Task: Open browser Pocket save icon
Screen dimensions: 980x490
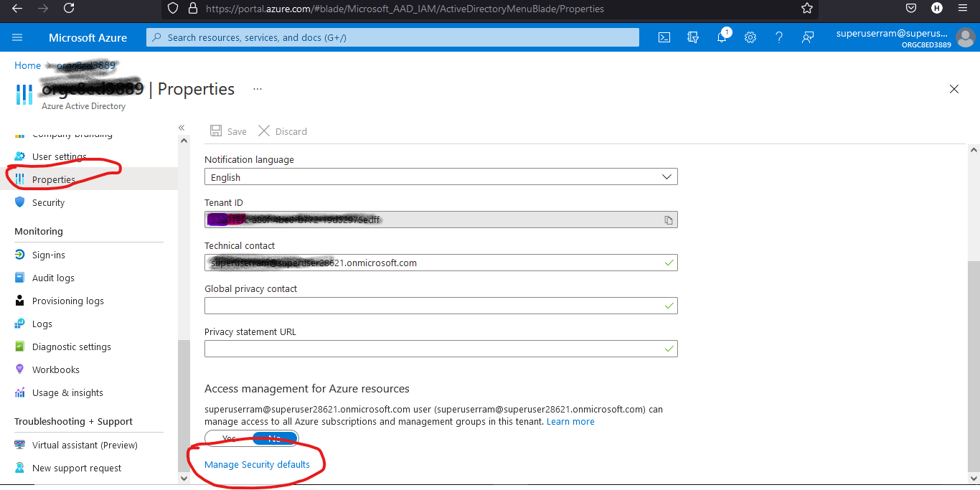Action: coord(910,9)
